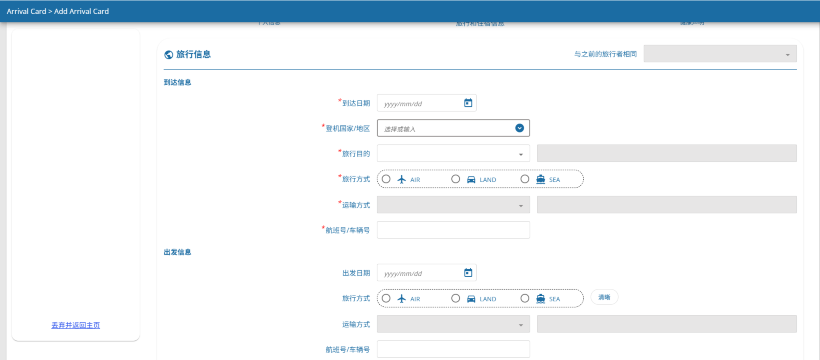Select SEA radio for arrival travel mode

[x=525, y=179]
